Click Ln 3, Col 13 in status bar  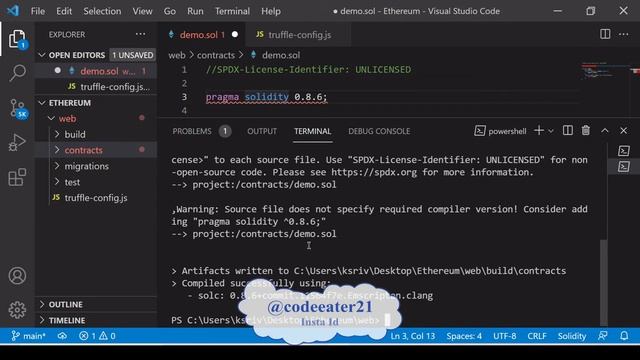pos(413,336)
